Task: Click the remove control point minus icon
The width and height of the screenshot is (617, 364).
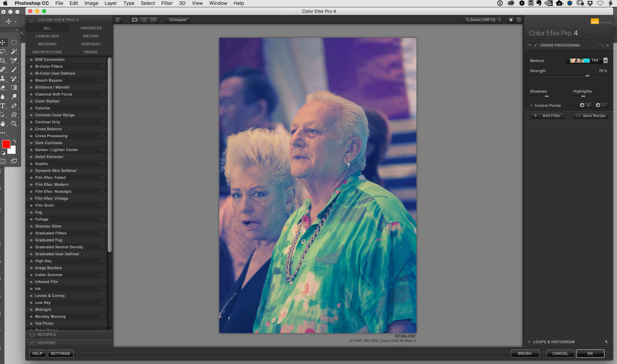Action: coord(601,105)
